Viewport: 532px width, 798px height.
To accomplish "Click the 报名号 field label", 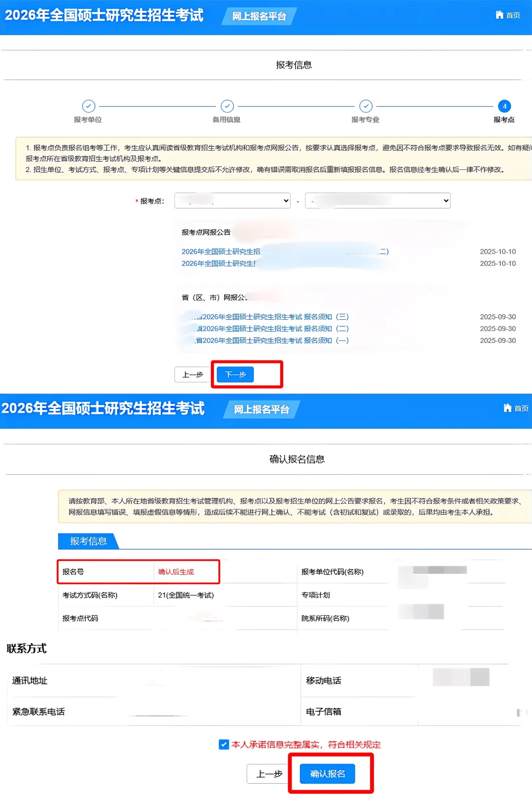I will 73,572.
